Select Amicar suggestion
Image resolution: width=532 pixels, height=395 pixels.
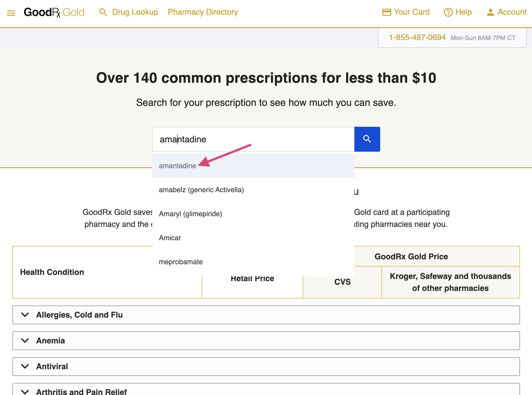tap(253, 238)
